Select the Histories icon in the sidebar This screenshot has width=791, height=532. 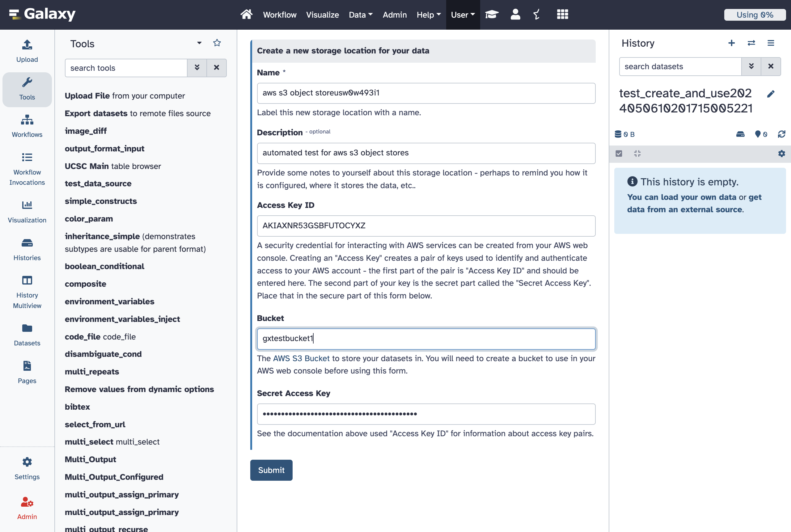coord(27,249)
